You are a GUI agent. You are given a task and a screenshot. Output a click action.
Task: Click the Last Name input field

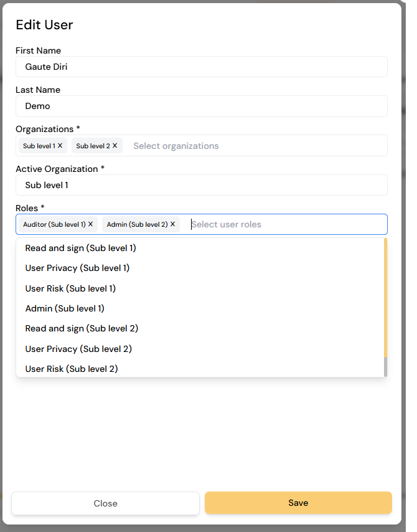202,106
